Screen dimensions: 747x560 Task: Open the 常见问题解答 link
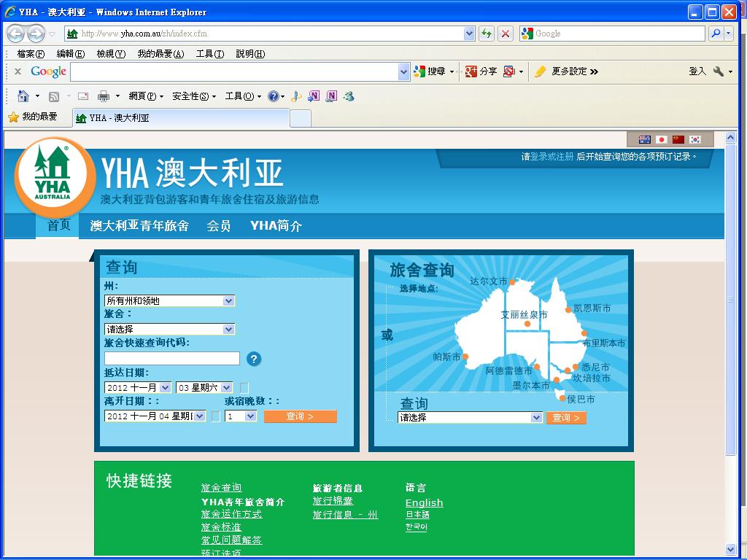click(231, 540)
